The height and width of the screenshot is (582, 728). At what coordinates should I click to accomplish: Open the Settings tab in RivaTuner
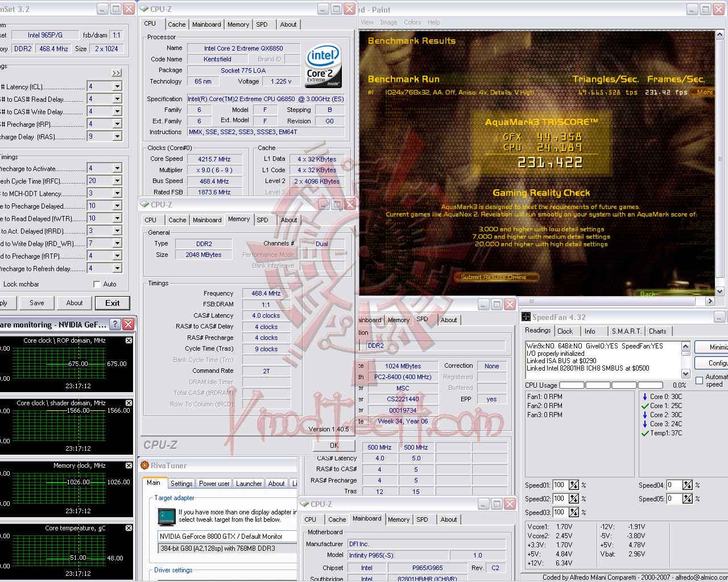pyautogui.click(x=181, y=484)
